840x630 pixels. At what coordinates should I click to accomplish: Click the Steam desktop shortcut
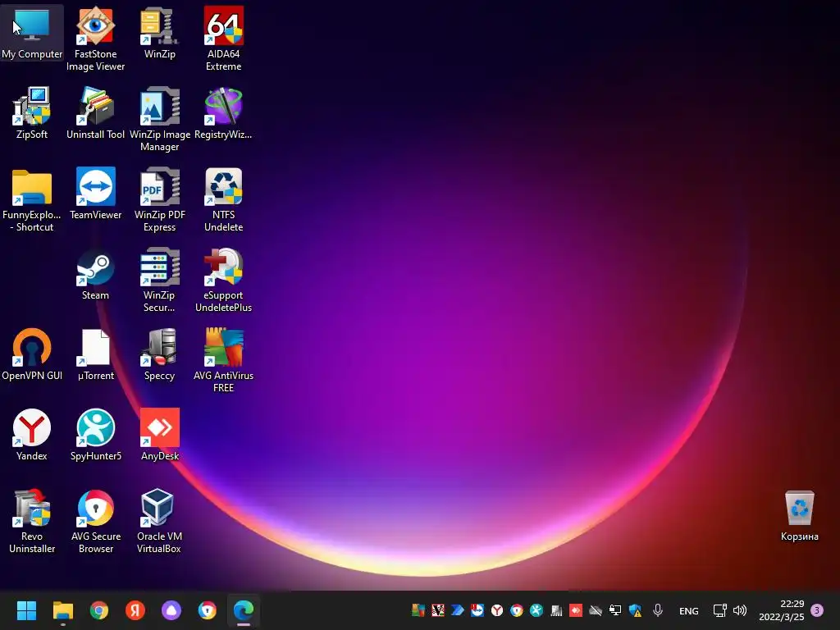tap(95, 274)
